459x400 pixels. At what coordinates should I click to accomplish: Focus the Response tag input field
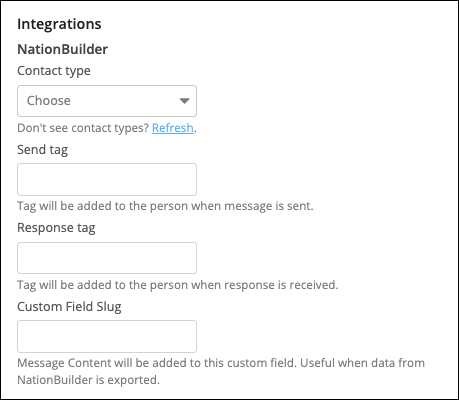click(107, 258)
